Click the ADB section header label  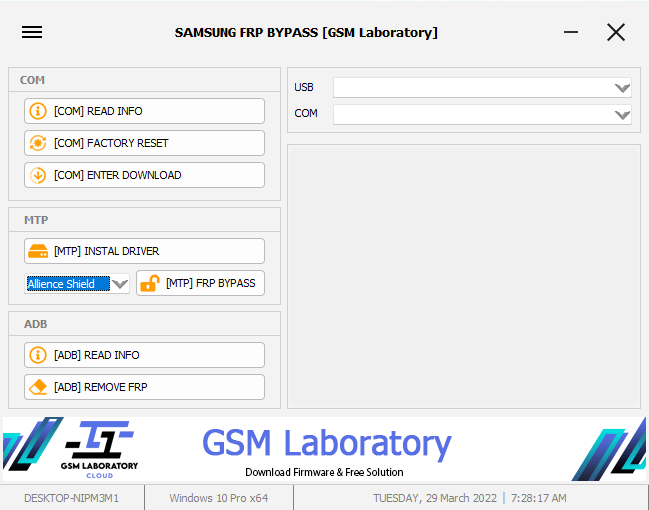(x=36, y=324)
